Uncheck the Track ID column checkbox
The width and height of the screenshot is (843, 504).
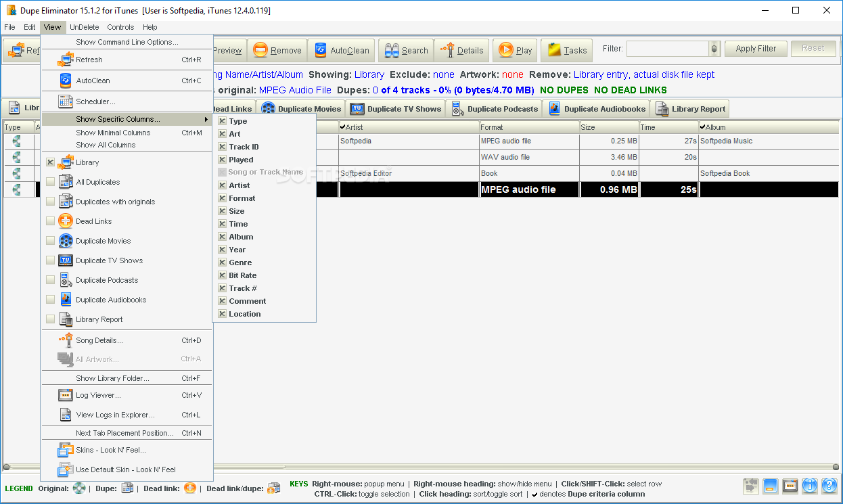click(x=222, y=147)
